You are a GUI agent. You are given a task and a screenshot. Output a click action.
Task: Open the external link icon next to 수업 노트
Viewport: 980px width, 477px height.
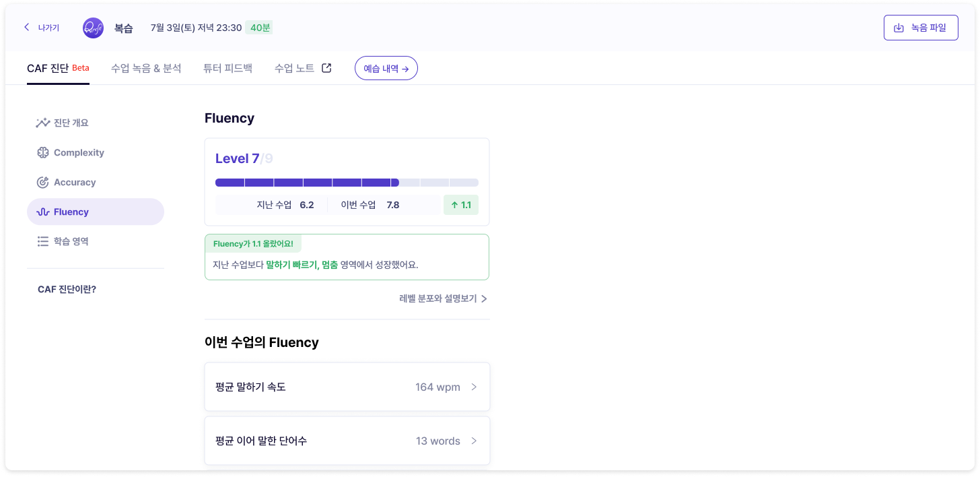(x=326, y=68)
